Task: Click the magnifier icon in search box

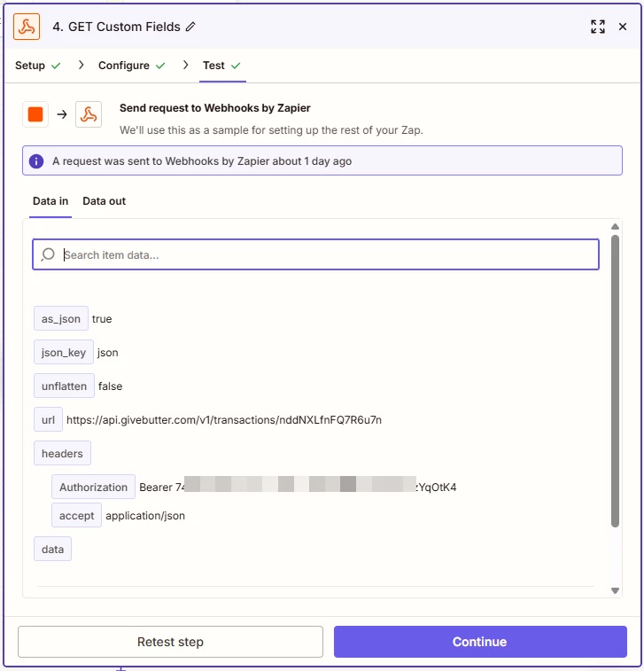Action: (48, 254)
